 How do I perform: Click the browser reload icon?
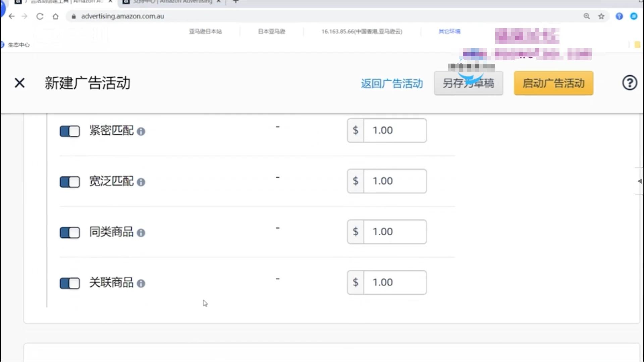[x=40, y=16]
